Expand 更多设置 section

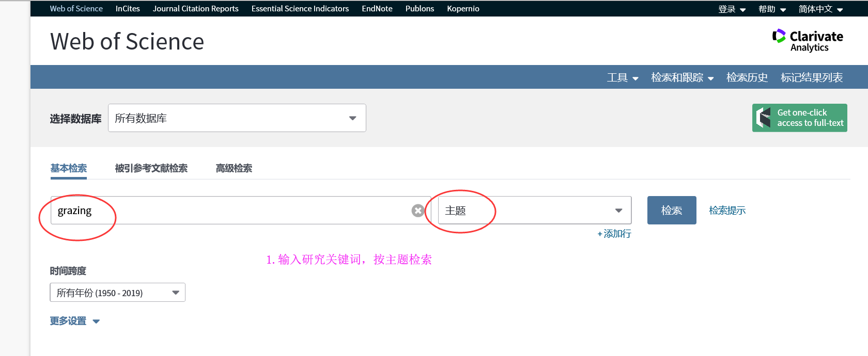pyautogui.click(x=74, y=321)
